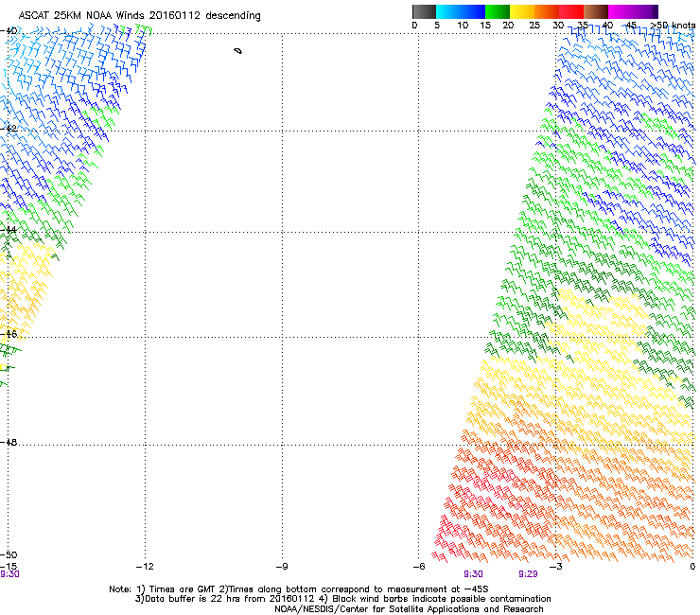Click the '-46' latitude label
Screen dimensions: 700x615
coord(9,334)
